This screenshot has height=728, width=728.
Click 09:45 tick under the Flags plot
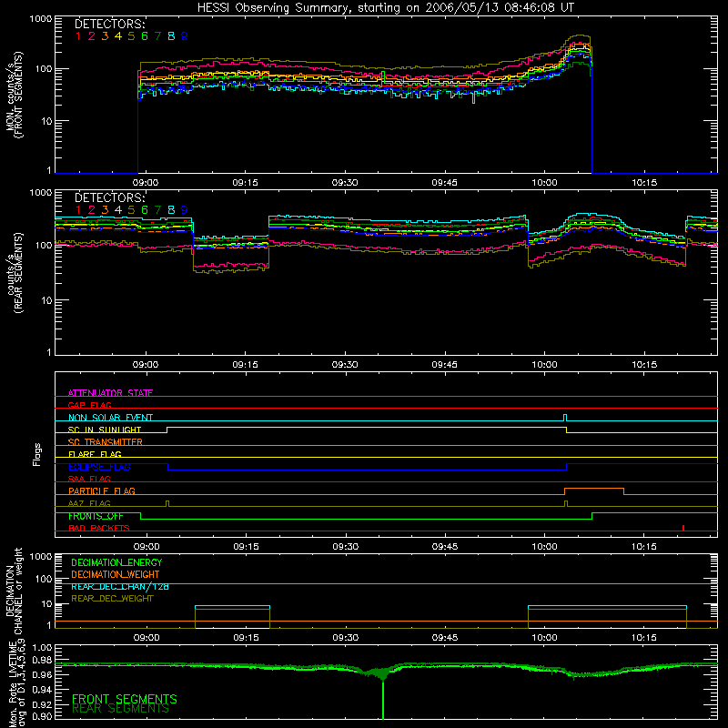click(445, 547)
